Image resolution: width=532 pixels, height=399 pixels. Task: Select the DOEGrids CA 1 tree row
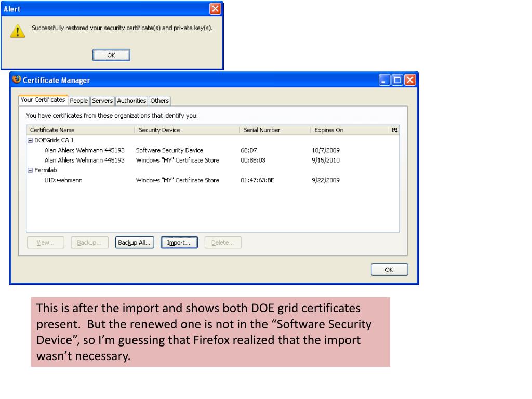[x=212, y=140]
